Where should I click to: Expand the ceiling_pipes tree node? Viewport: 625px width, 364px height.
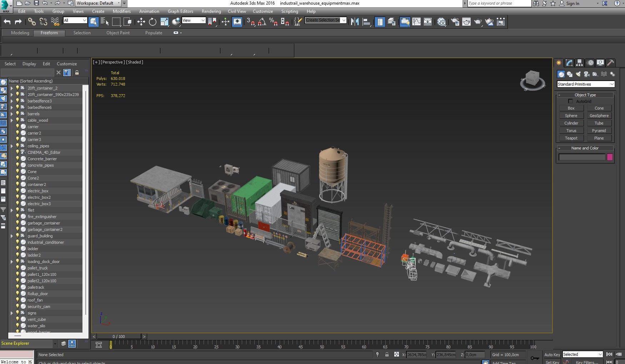pyautogui.click(x=12, y=146)
